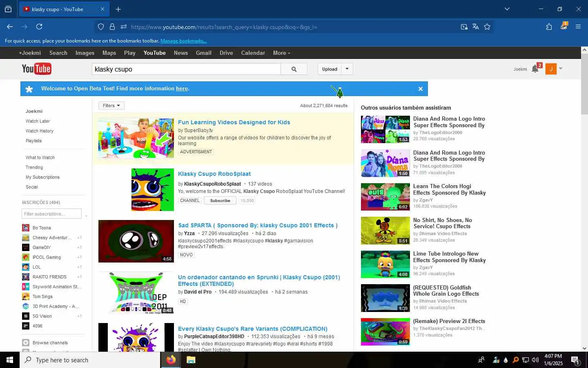Open the GameDIY subscription
This screenshot has width=588, height=368.
tap(42, 247)
